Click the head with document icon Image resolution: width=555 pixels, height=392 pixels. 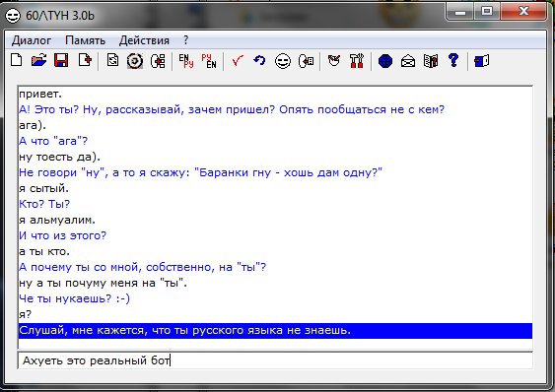(x=306, y=61)
